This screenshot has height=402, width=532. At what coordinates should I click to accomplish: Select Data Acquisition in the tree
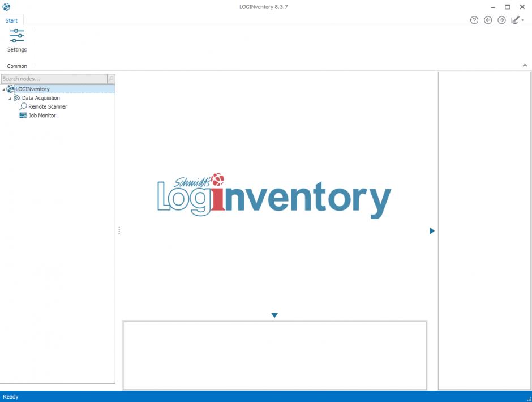41,98
